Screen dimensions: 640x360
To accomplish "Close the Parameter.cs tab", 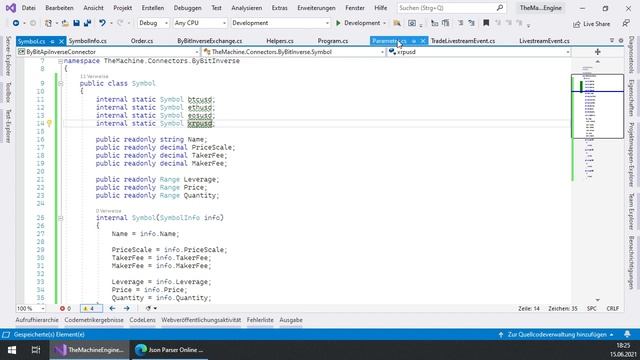I will [423, 41].
